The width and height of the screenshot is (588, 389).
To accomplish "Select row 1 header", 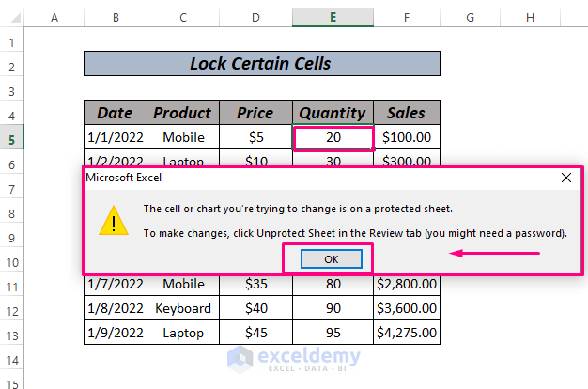I will (x=12, y=42).
